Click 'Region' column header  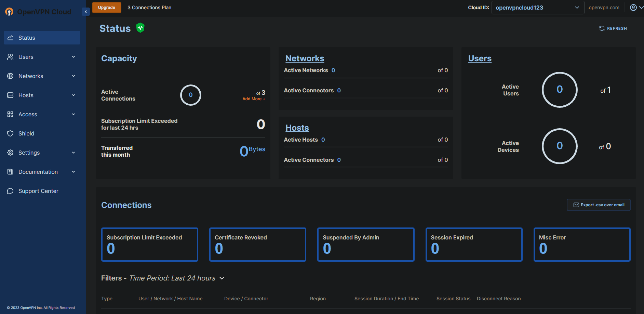(318, 299)
